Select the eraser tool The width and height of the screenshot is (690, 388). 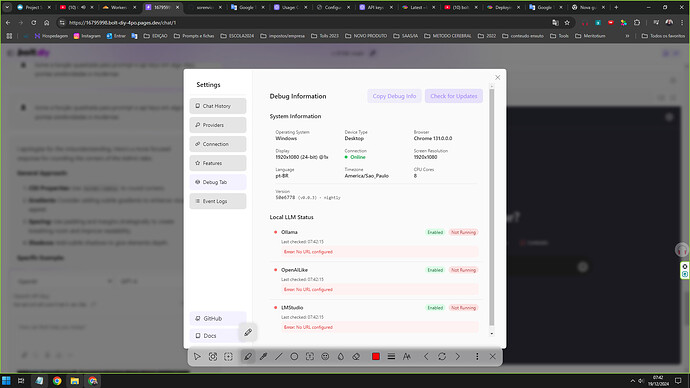pos(356,357)
